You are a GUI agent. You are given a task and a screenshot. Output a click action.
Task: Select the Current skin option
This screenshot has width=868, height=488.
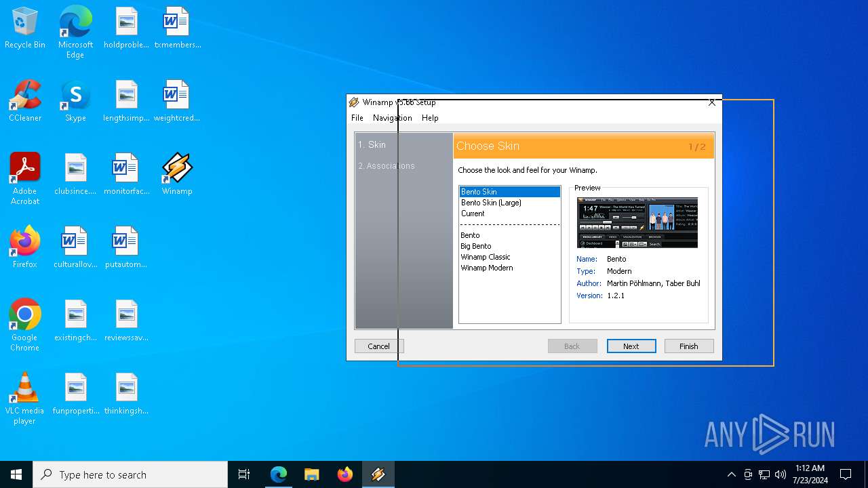pyautogui.click(x=510, y=213)
